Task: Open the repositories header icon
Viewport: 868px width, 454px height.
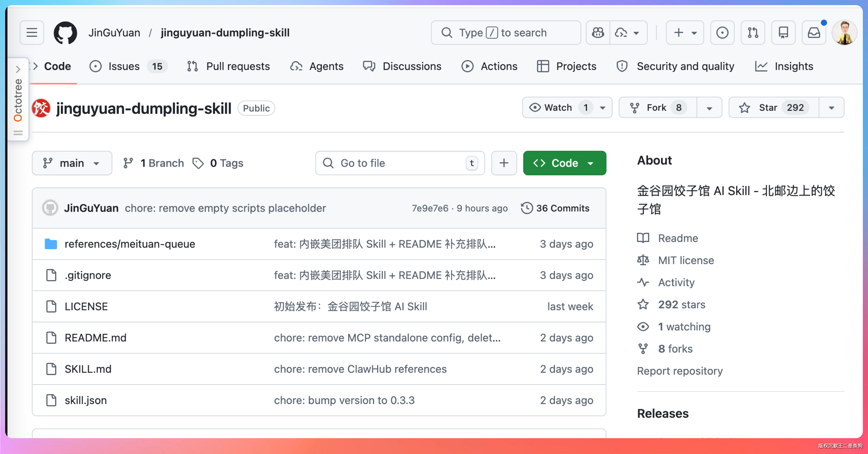Action: [783, 33]
